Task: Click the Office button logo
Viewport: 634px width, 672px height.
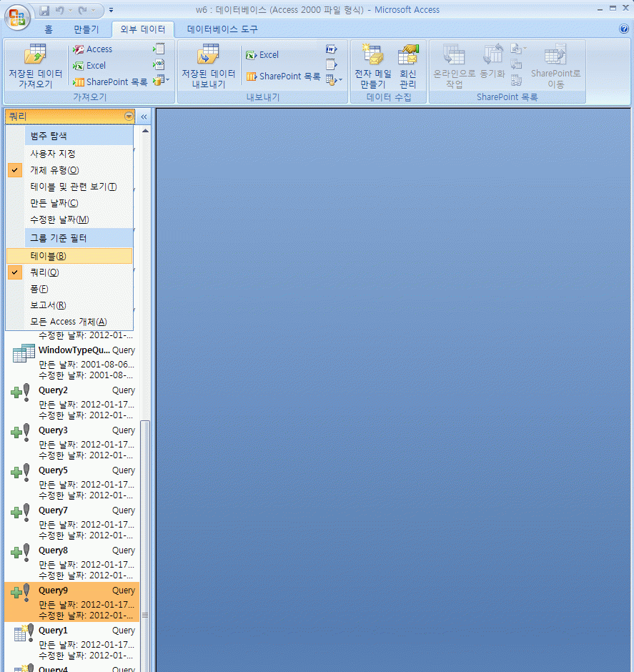Action: coord(16,17)
